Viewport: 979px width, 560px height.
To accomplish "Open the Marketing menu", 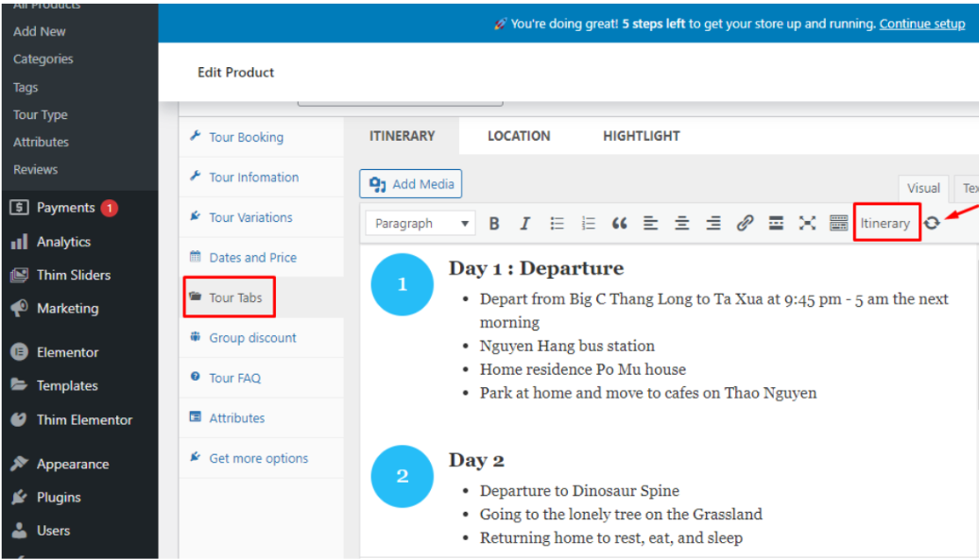I will coord(67,309).
